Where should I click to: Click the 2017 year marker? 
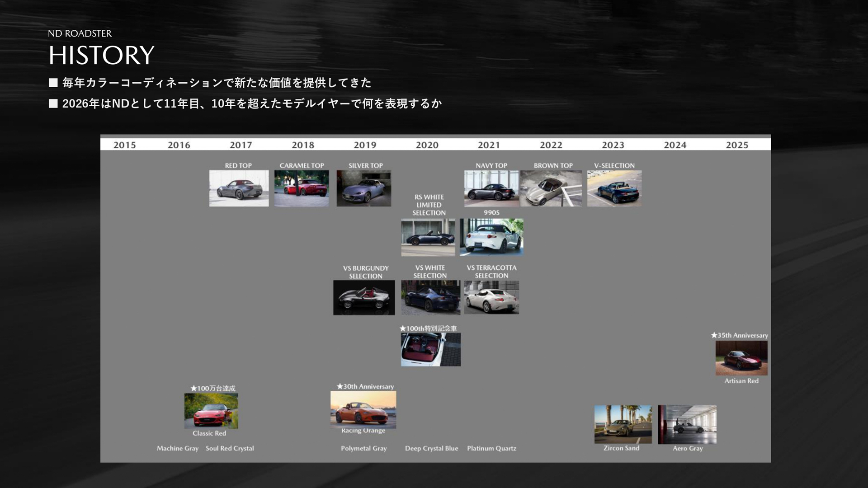pos(241,145)
